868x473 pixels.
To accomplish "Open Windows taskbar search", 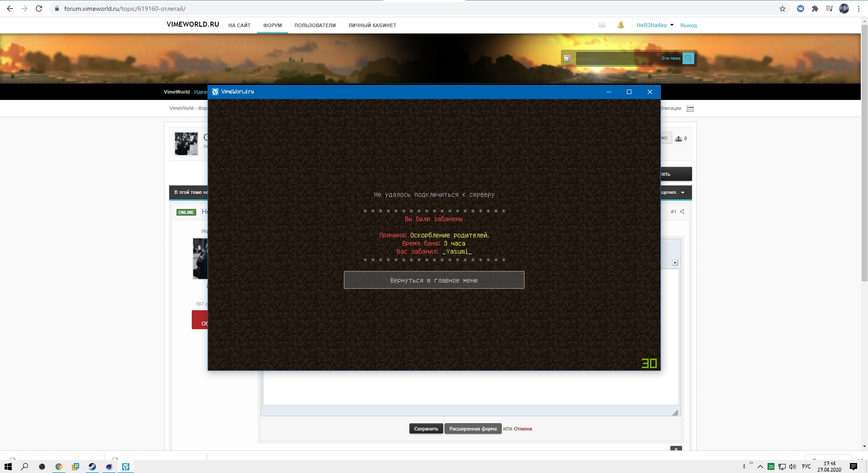I will click(24, 467).
